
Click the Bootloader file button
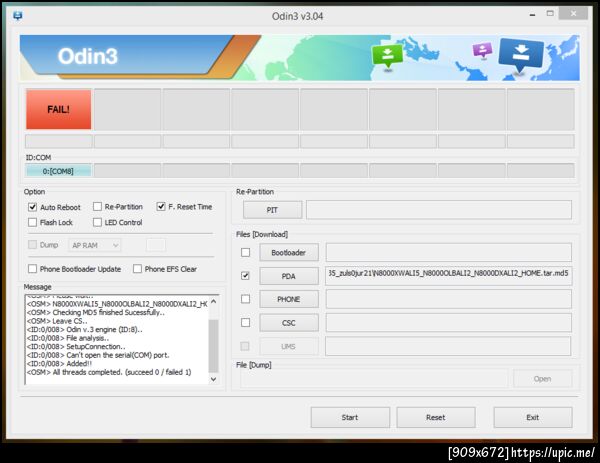click(289, 253)
